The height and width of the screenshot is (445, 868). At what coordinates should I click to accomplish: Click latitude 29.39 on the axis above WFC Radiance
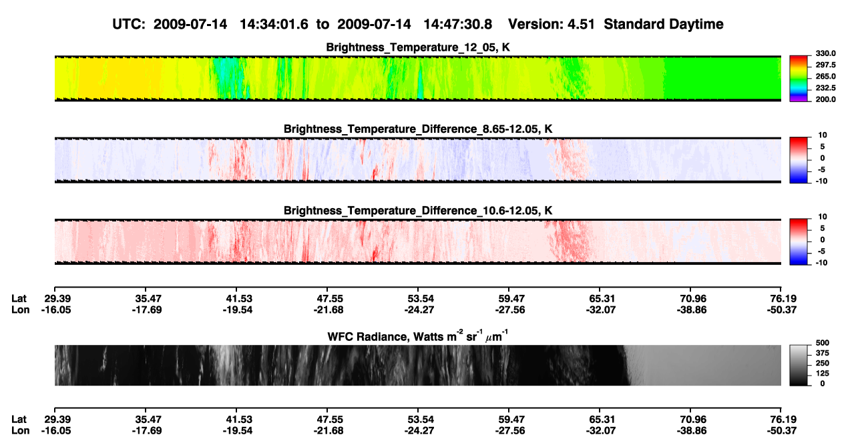(x=57, y=298)
